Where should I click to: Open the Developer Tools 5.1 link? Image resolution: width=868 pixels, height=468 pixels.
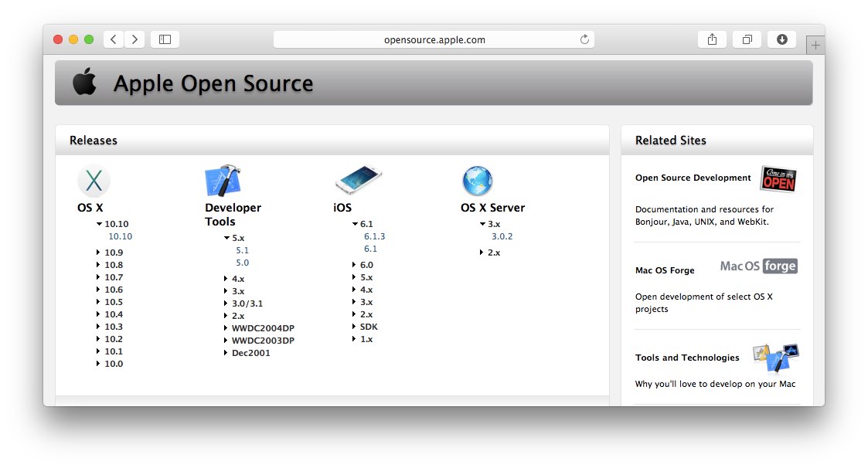tap(243, 250)
